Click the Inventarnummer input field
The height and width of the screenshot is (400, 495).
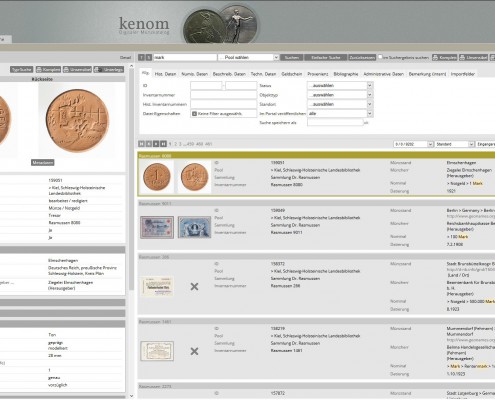pyautogui.click(x=223, y=95)
